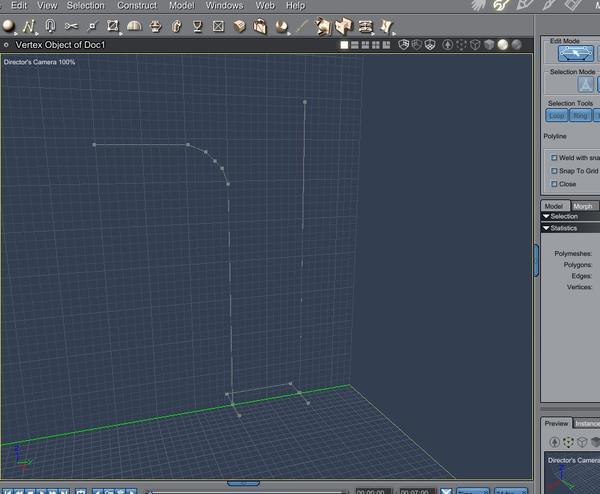Open the Assemble room hand icon
The image size is (600, 494).
[x=479, y=5]
